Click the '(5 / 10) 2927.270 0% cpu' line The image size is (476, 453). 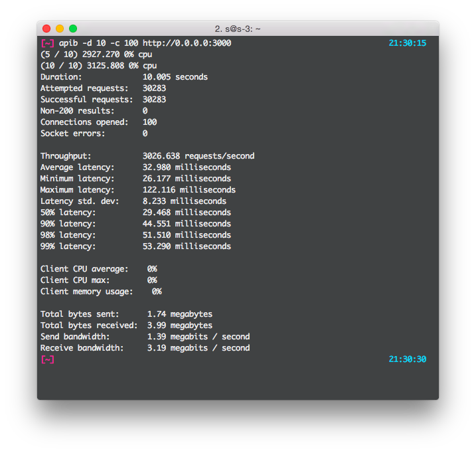pos(96,54)
